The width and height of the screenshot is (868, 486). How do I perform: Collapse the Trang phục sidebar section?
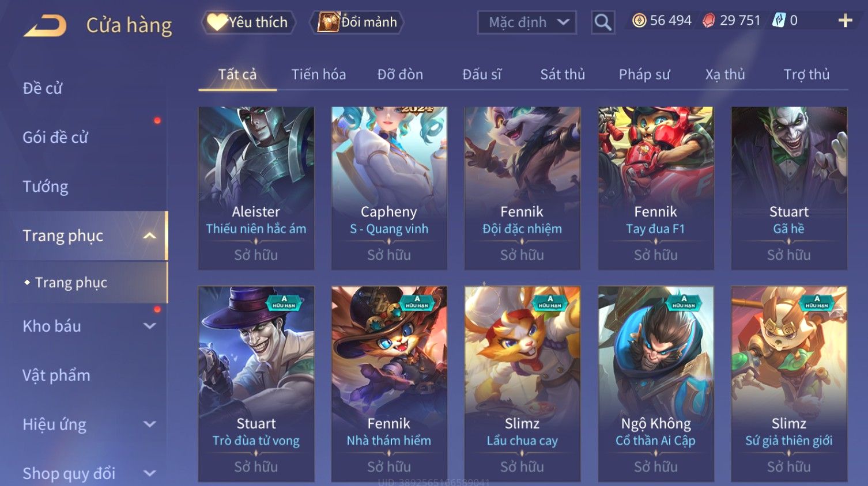(149, 236)
